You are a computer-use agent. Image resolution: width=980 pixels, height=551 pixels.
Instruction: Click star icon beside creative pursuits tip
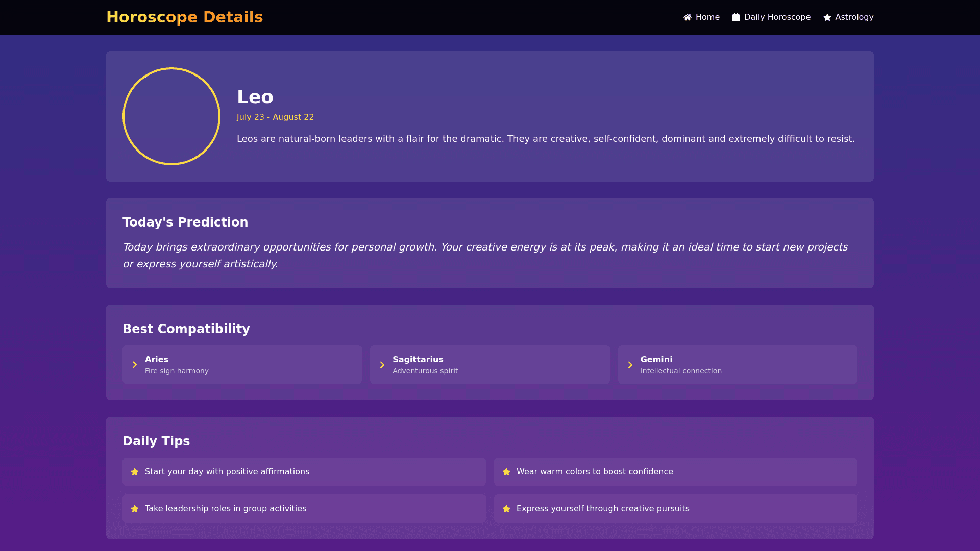pos(506,509)
